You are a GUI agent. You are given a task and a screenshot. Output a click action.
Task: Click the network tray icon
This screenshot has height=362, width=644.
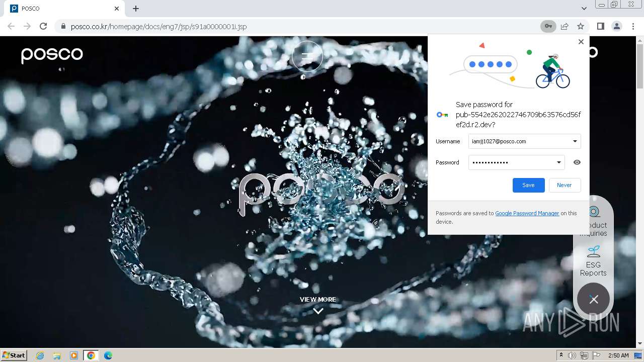[584, 355]
